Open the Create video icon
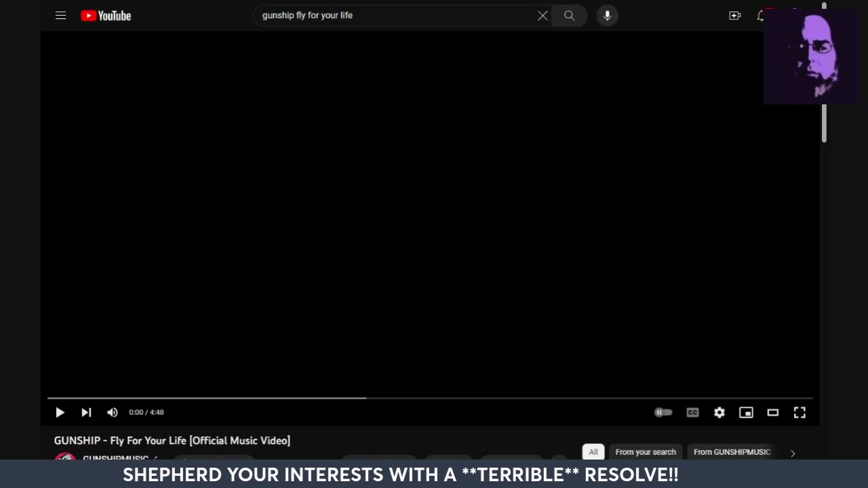 coord(735,16)
